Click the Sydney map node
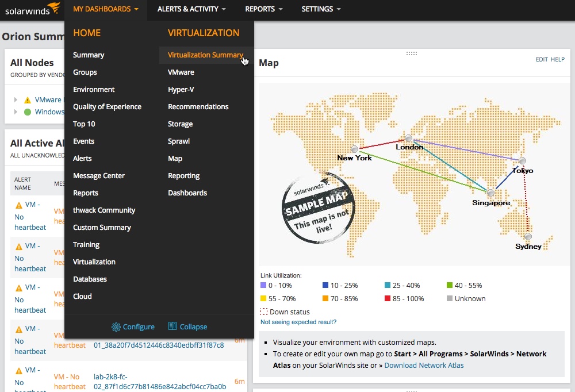This screenshot has width=575, height=392. pos(528,236)
